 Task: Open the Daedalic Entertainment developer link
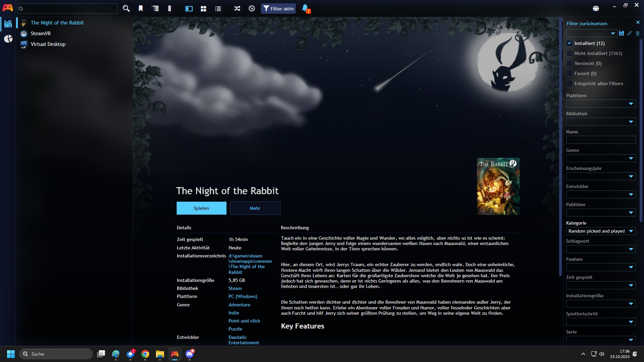[x=244, y=340]
